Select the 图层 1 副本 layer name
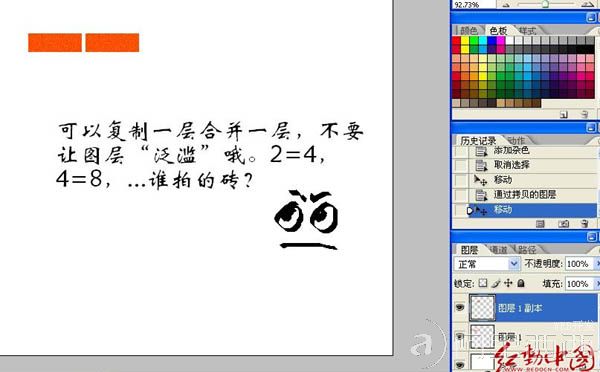This screenshot has width=600, height=372. click(x=520, y=308)
